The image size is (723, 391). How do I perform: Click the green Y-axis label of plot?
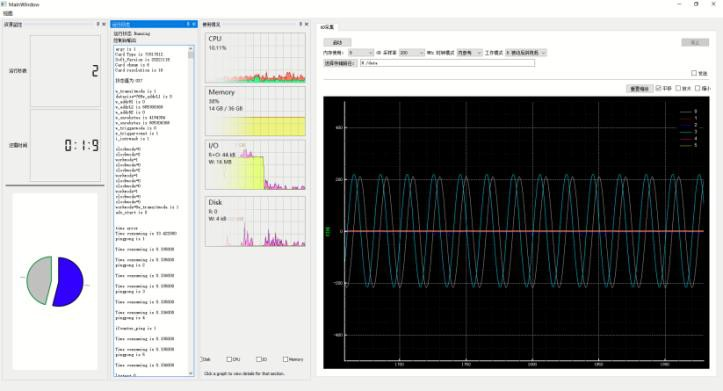(x=328, y=231)
